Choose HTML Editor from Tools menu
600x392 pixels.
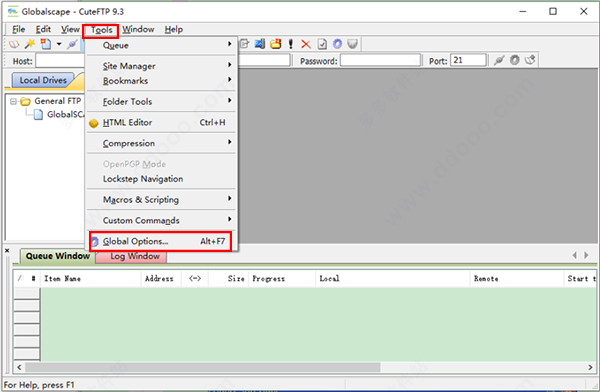[x=161, y=122]
